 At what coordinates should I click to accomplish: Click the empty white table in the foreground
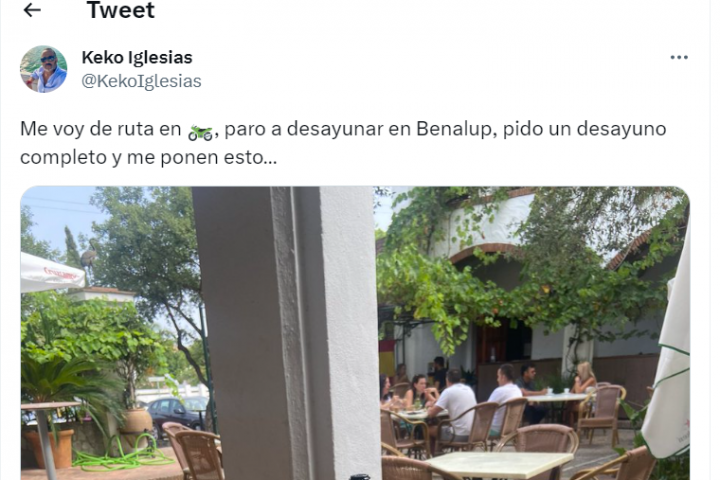click(x=497, y=464)
